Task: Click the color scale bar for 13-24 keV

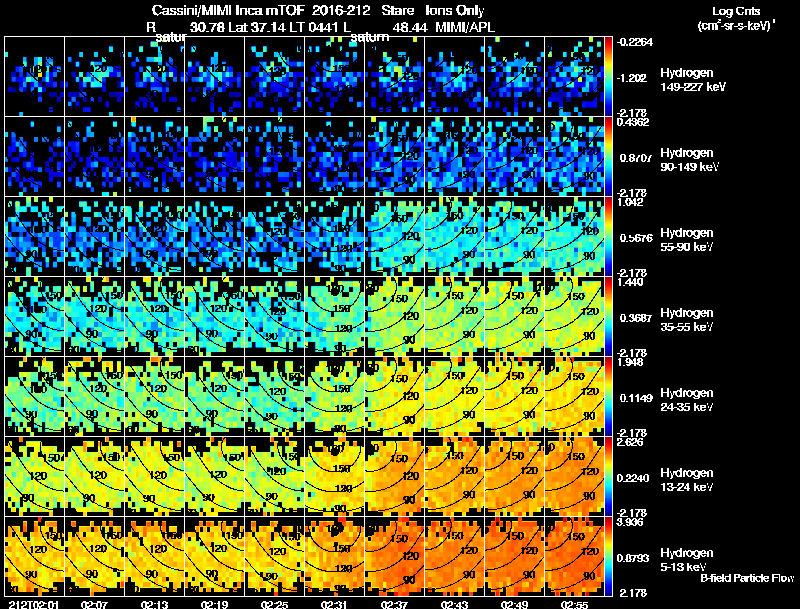Action: click(x=608, y=476)
